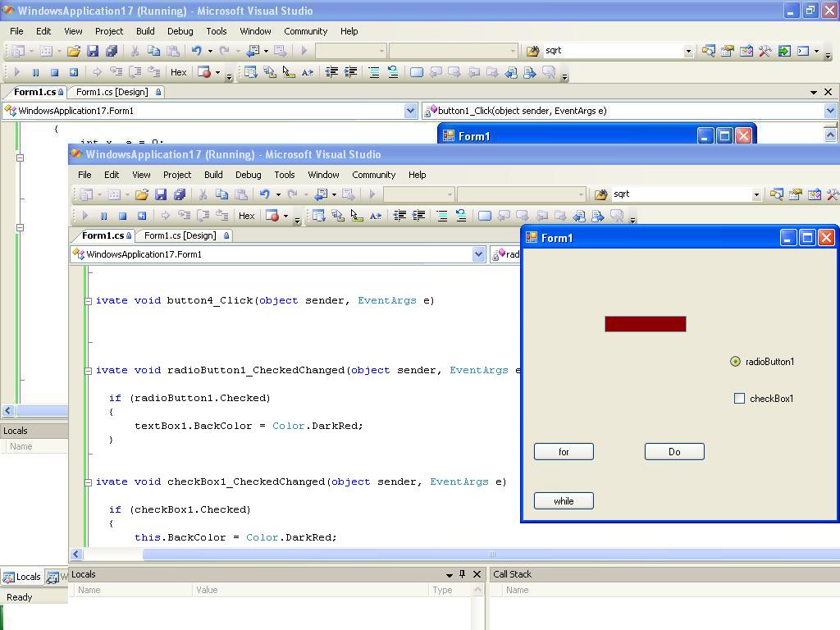Click Undo icon in front Visual Studio window

coord(265,194)
